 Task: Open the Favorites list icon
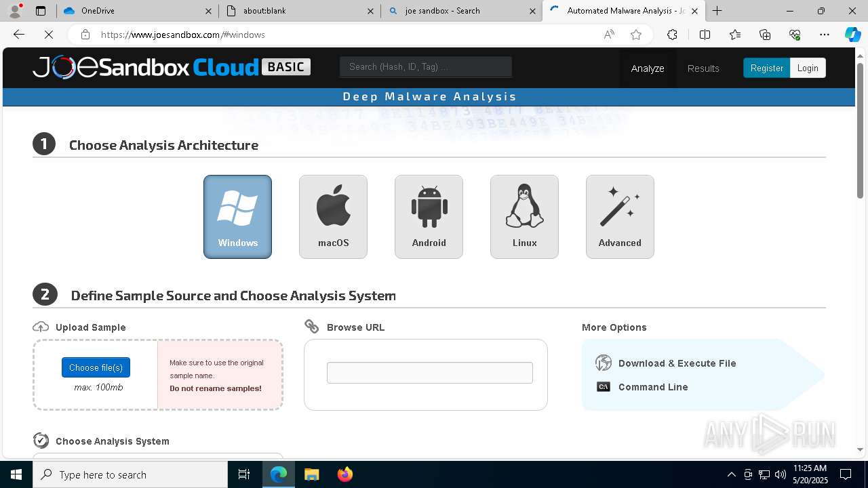[735, 35]
